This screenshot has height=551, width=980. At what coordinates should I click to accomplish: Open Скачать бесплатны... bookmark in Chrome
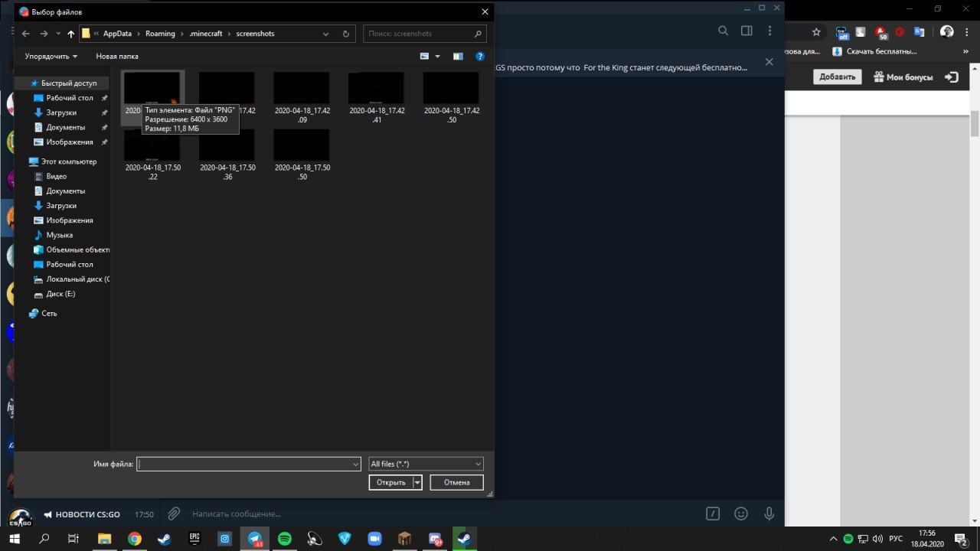tap(874, 51)
